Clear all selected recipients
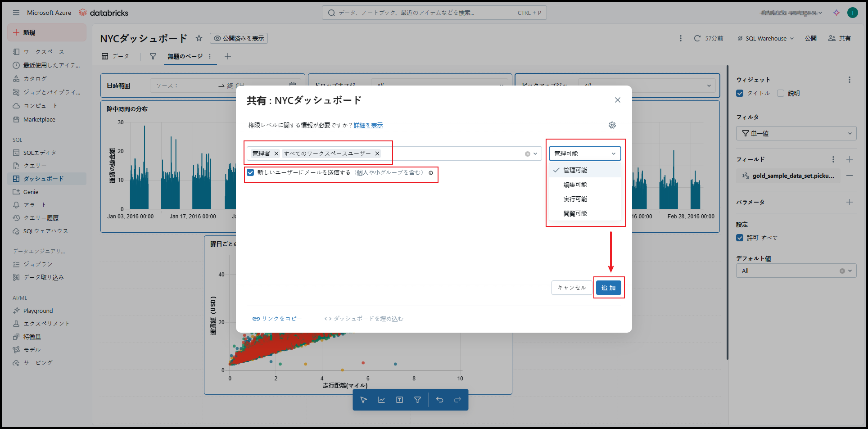 [x=528, y=154]
